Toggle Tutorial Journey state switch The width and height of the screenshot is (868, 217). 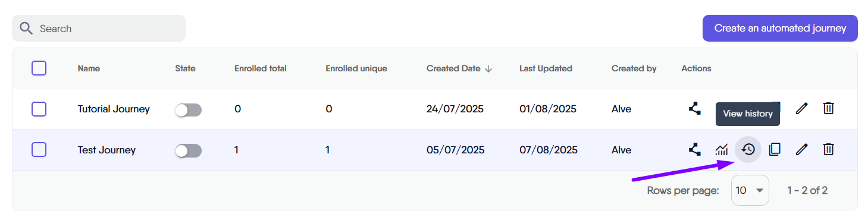point(188,110)
